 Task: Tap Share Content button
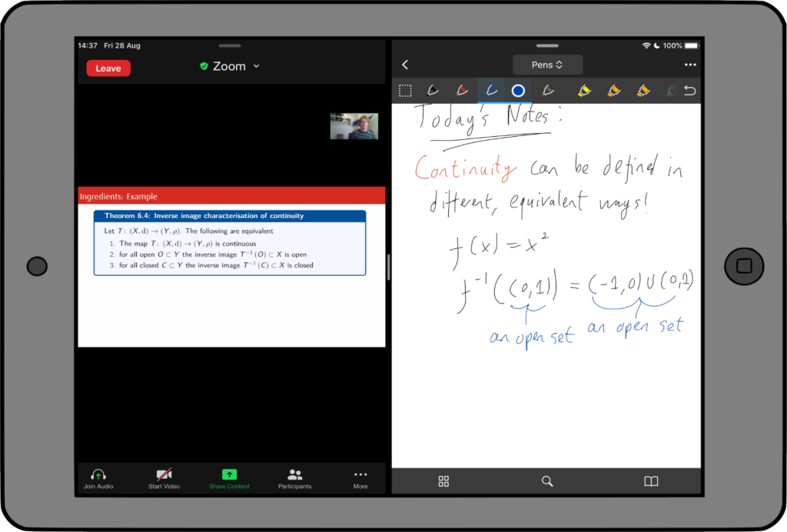click(229, 478)
